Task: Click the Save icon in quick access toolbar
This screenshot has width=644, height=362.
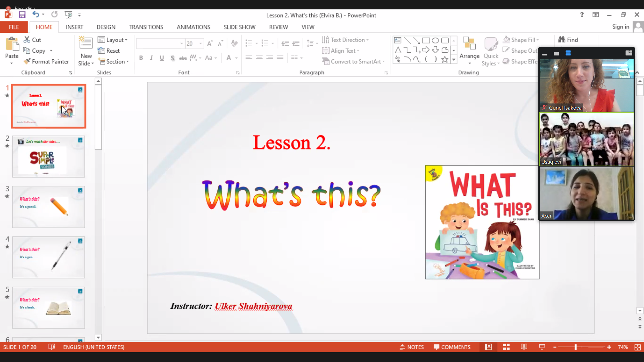Action: [22, 15]
